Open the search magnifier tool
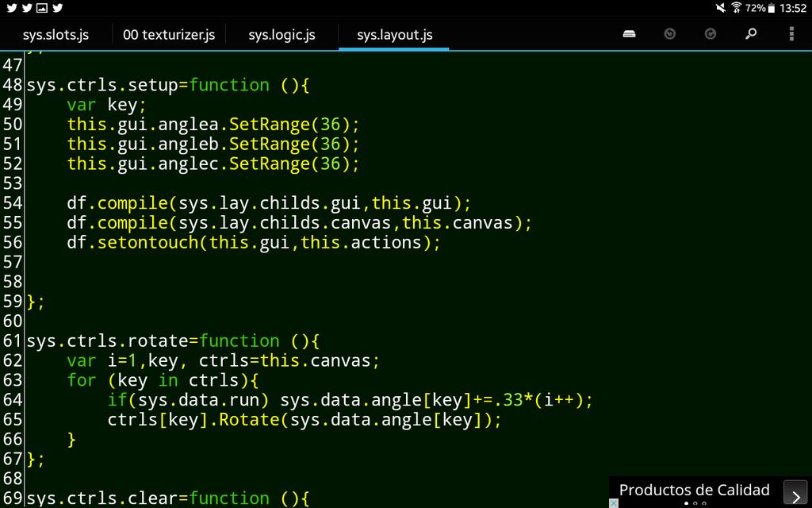812x508 pixels. (751, 34)
